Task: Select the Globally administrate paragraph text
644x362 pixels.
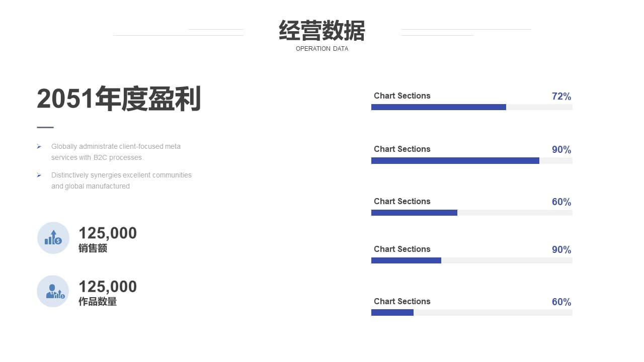Action: [116, 152]
